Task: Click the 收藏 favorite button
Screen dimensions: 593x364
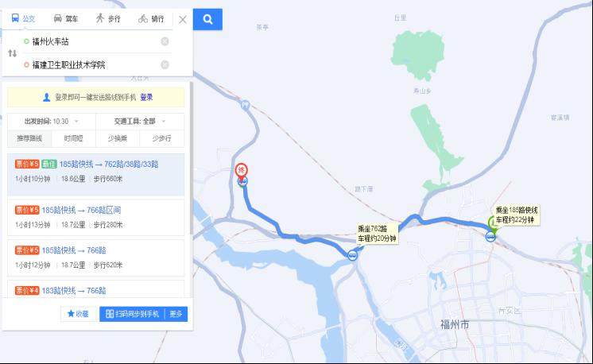Action: tap(78, 314)
